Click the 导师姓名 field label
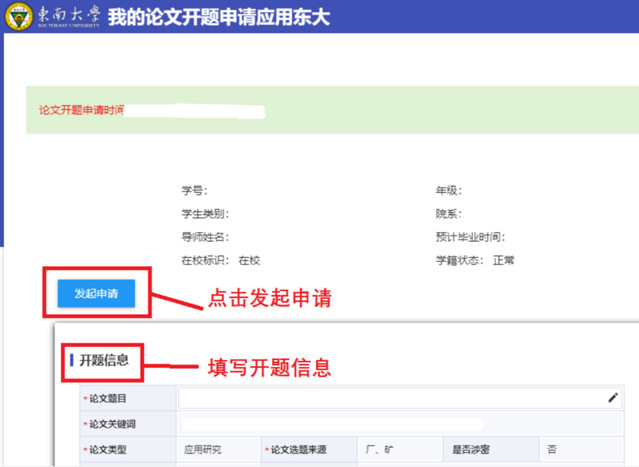The image size is (639, 467). pyautogui.click(x=204, y=237)
